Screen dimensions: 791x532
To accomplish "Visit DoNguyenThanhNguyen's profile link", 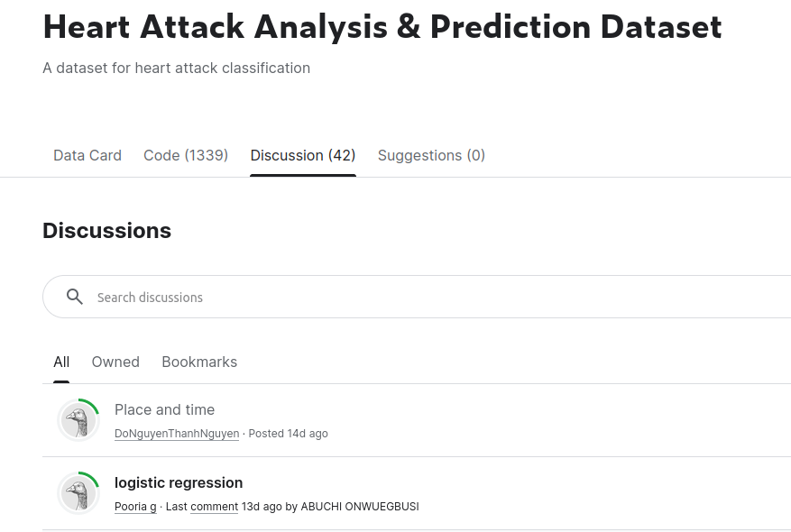I will click(177, 434).
